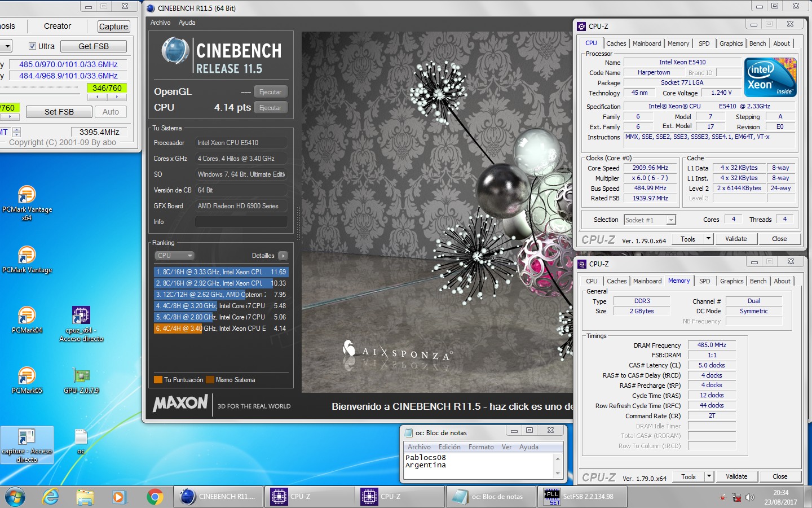The width and height of the screenshot is (812, 508).
Task: Open Formato menu in Bloc de notas
Action: tap(481, 447)
